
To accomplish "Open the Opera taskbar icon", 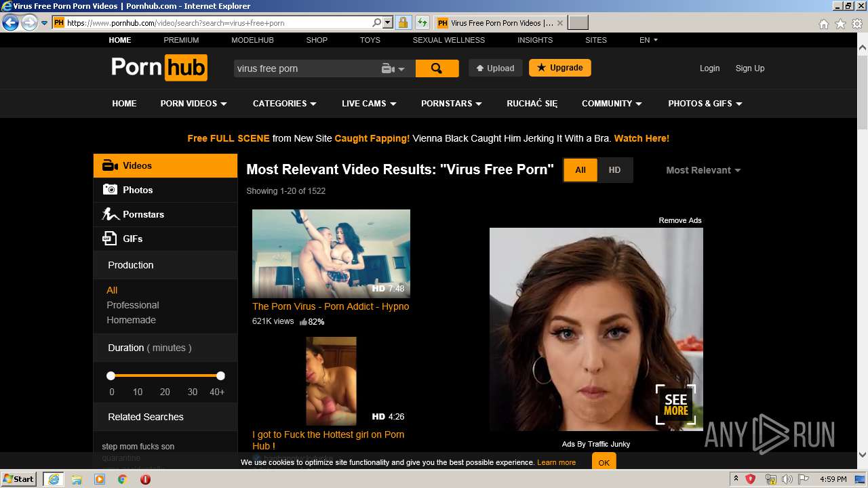I will pos(145,479).
